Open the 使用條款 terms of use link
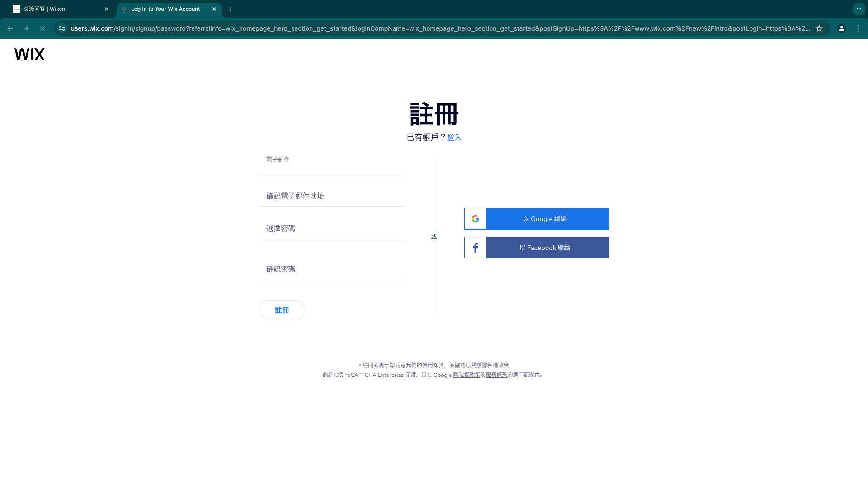Viewport: 868px width, 488px height. click(x=433, y=365)
